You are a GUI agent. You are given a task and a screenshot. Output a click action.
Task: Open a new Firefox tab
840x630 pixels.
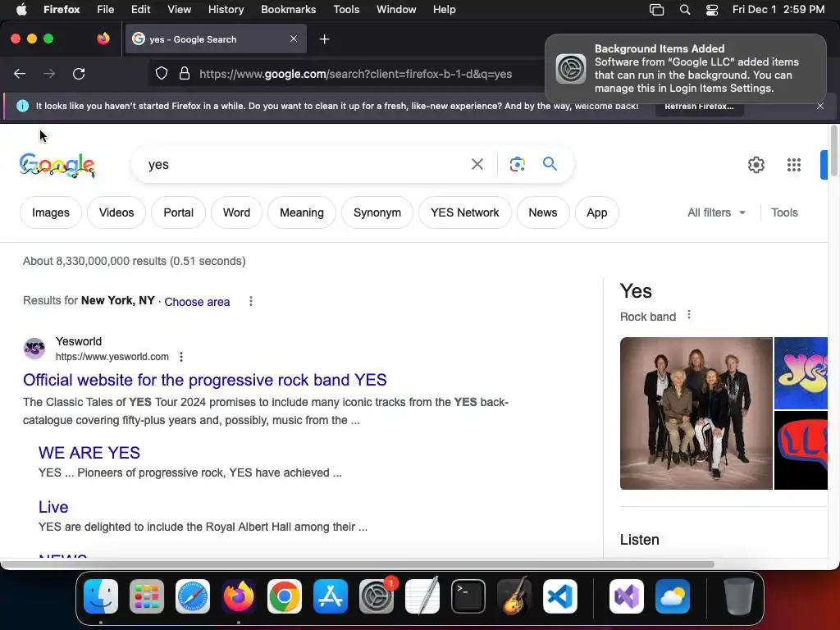(x=324, y=39)
